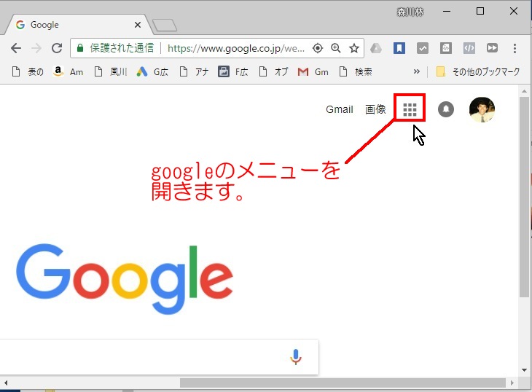Reload the current page
The height and width of the screenshot is (392, 532).
point(57,48)
